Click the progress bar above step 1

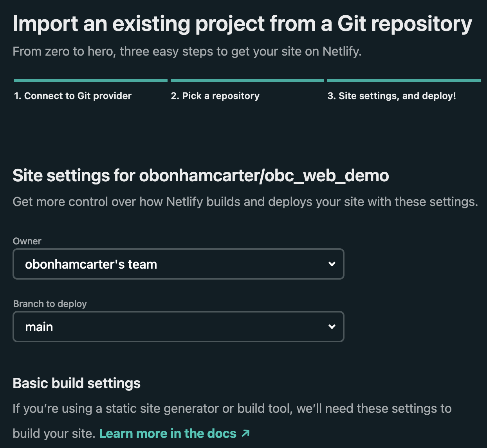pyautogui.click(x=91, y=81)
